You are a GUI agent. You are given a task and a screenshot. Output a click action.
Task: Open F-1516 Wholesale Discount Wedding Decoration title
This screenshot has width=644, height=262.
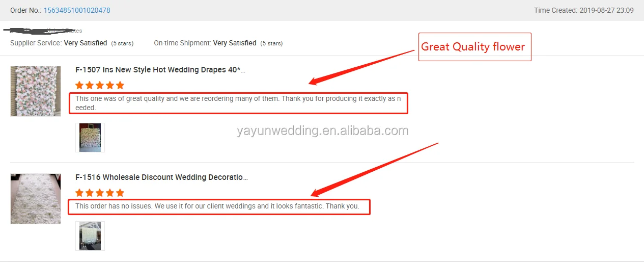[161, 177]
